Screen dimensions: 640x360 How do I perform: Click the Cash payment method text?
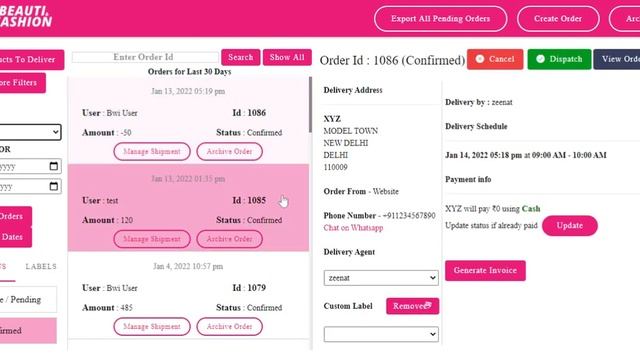pos(531,209)
